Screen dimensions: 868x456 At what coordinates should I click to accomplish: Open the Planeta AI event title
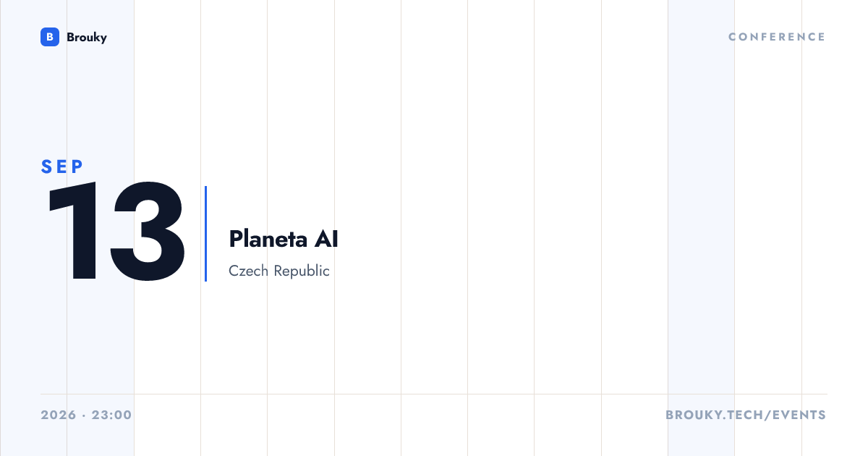284,239
